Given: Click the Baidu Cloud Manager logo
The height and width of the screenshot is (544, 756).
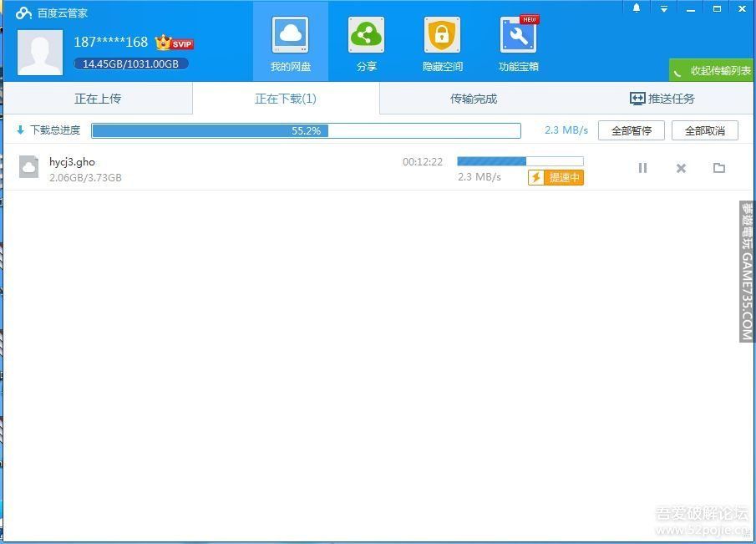Looking at the screenshot, I should (23, 13).
